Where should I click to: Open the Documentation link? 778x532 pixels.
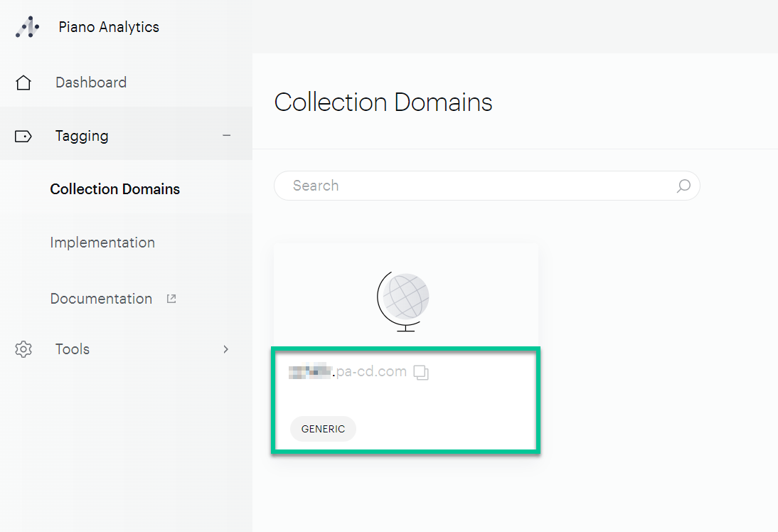pyautogui.click(x=101, y=298)
